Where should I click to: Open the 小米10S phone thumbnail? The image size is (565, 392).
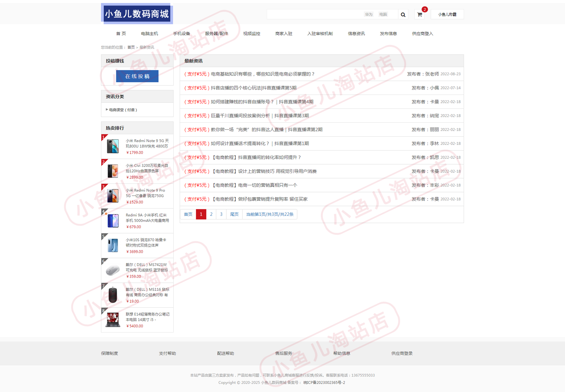coord(113,246)
